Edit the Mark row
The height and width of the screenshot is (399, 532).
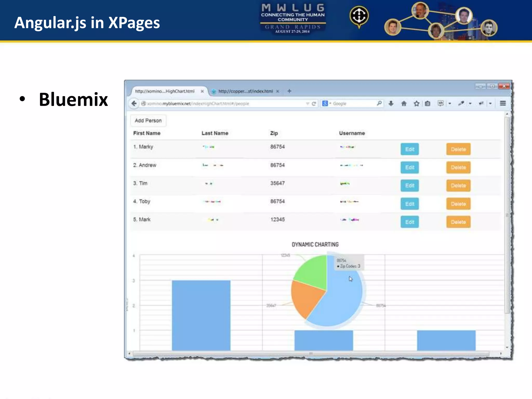(410, 222)
